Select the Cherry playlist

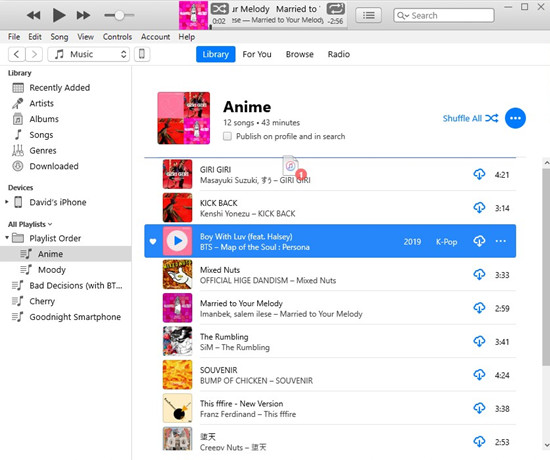tap(42, 301)
